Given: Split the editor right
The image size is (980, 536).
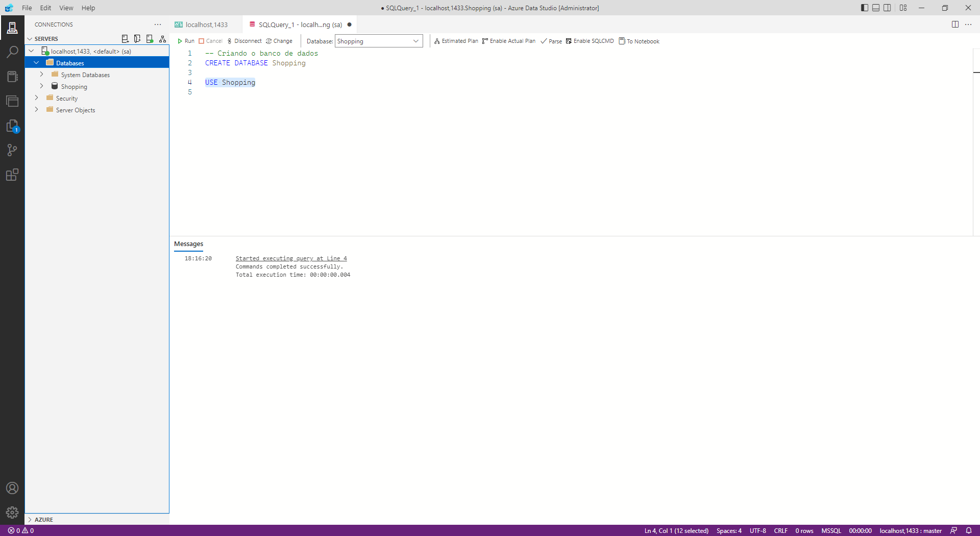Looking at the screenshot, I should tap(955, 25).
